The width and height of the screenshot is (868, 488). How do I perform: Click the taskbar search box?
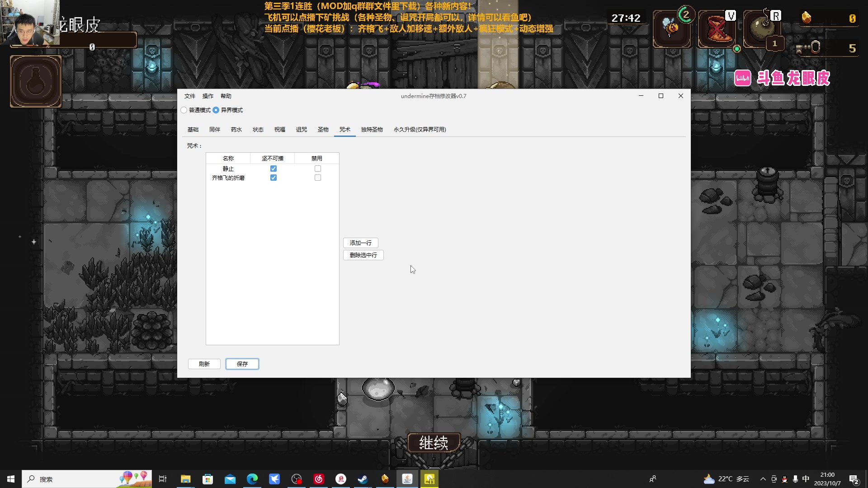pos(87,479)
